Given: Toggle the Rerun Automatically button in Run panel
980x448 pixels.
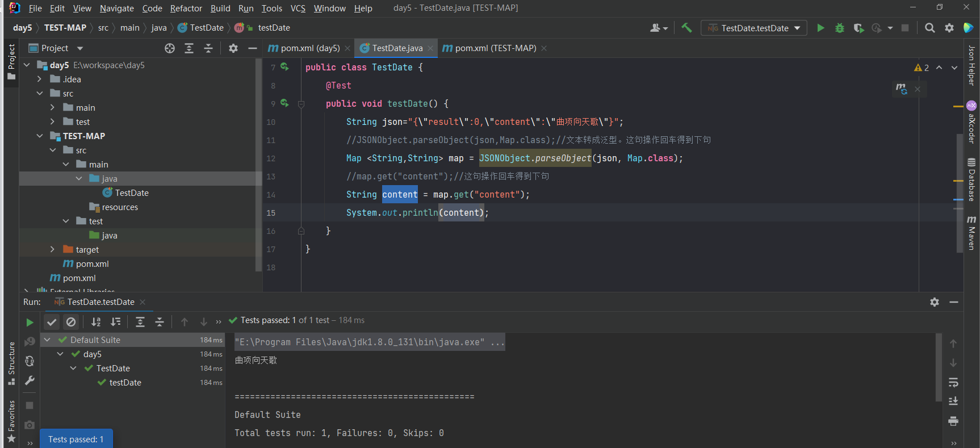Looking at the screenshot, I should [x=30, y=361].
